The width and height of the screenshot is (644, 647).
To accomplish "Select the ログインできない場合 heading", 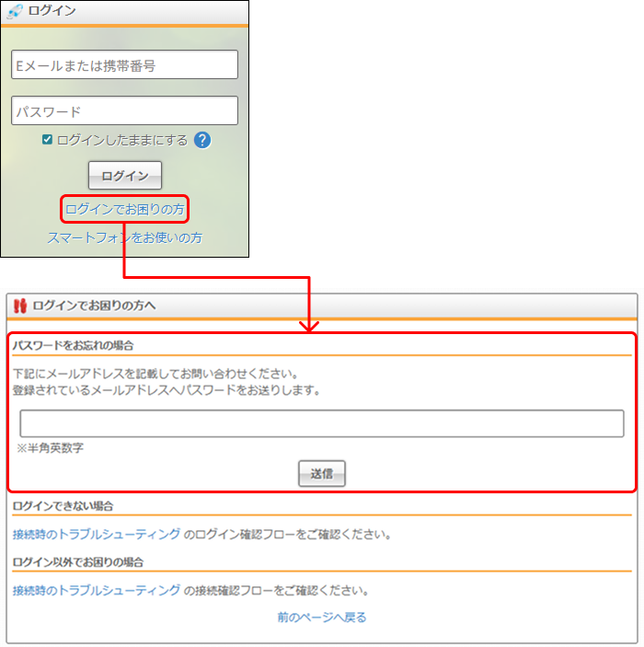I will click(63, 506).
